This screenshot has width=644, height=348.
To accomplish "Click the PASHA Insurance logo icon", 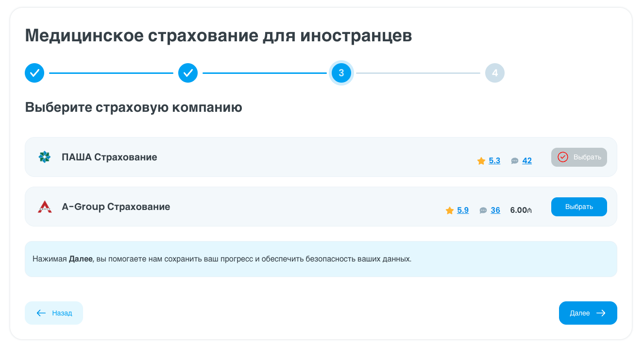I will tap(45, 157).
